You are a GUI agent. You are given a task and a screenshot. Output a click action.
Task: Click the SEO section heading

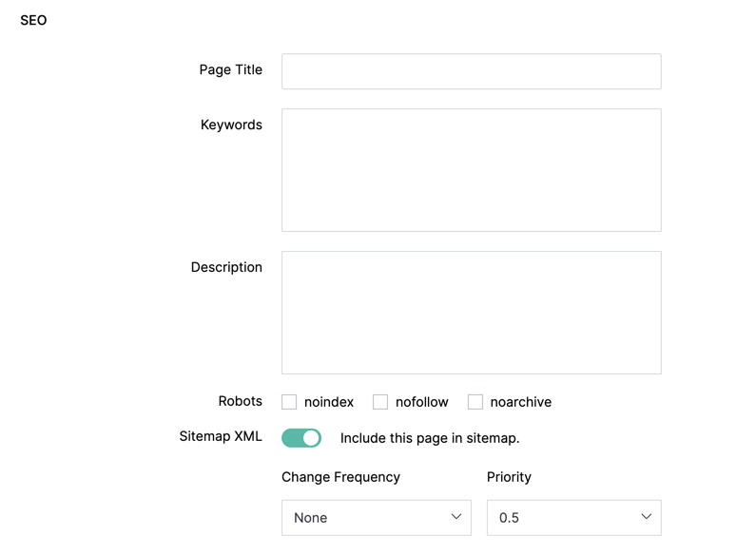pos(33,20)
